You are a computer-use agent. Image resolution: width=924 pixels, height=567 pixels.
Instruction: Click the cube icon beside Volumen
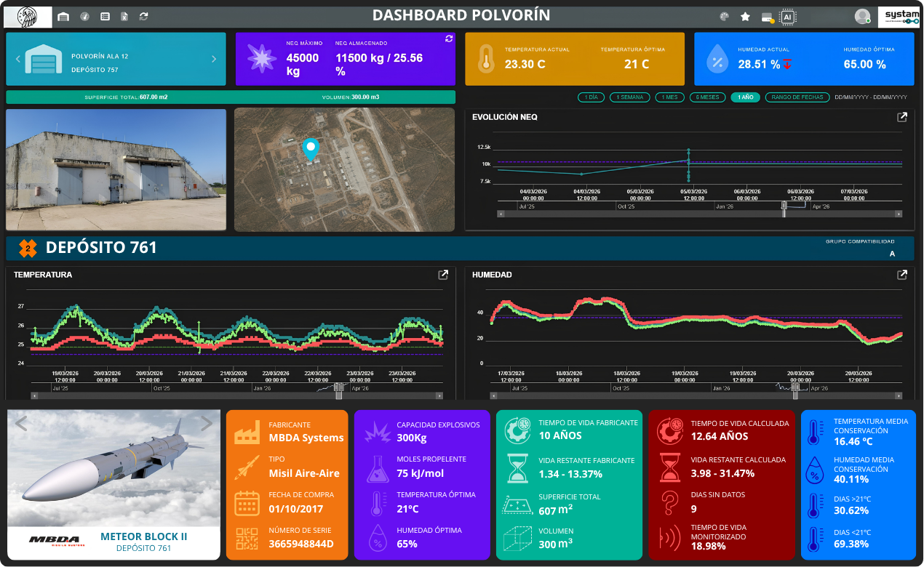point(517,539)
